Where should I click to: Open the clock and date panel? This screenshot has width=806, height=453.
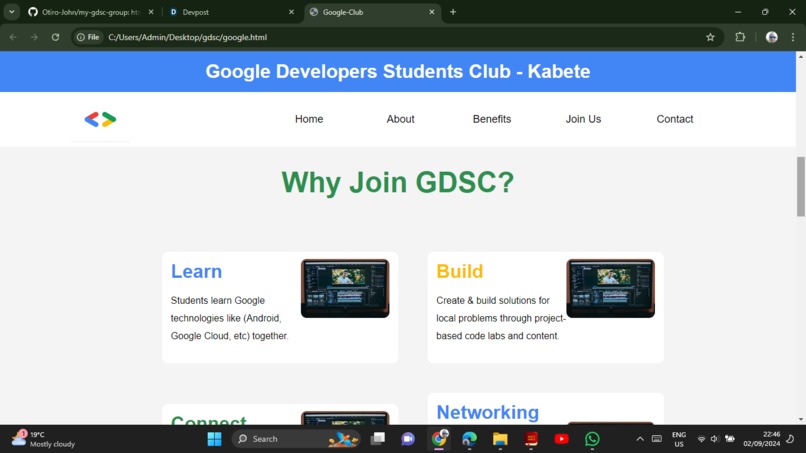click(761, 439)
